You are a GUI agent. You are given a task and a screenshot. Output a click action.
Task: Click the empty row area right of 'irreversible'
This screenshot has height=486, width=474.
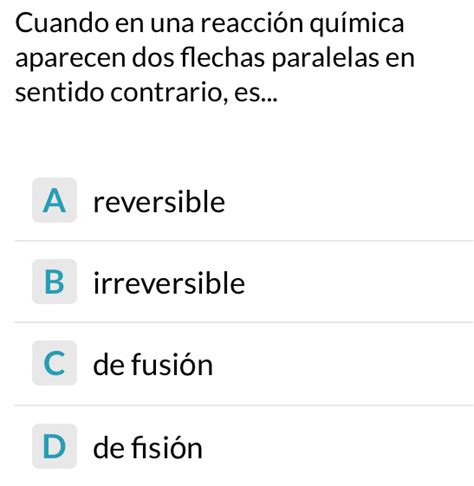[359, 282]
